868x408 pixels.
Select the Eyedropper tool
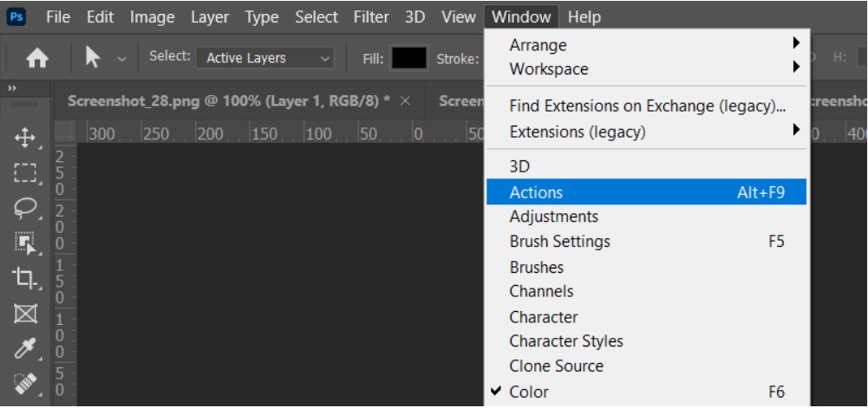[x=25, y=350]
